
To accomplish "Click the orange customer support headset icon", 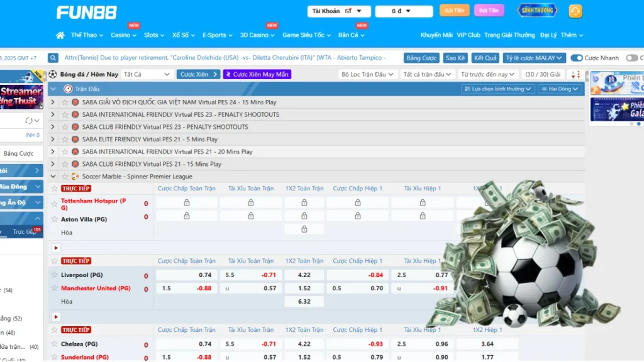I will point(575,11).
